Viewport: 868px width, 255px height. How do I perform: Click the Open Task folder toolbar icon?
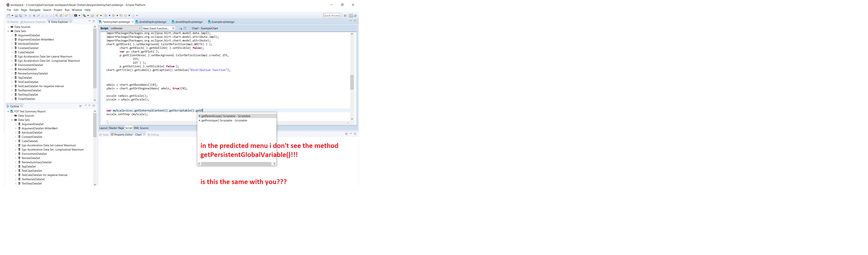[x=93, y=15]
